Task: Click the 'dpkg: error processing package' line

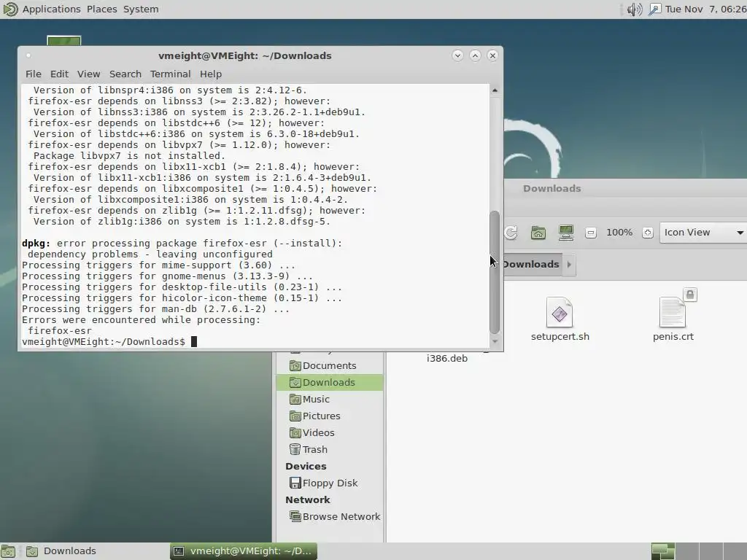Action: tap(182, 244)
